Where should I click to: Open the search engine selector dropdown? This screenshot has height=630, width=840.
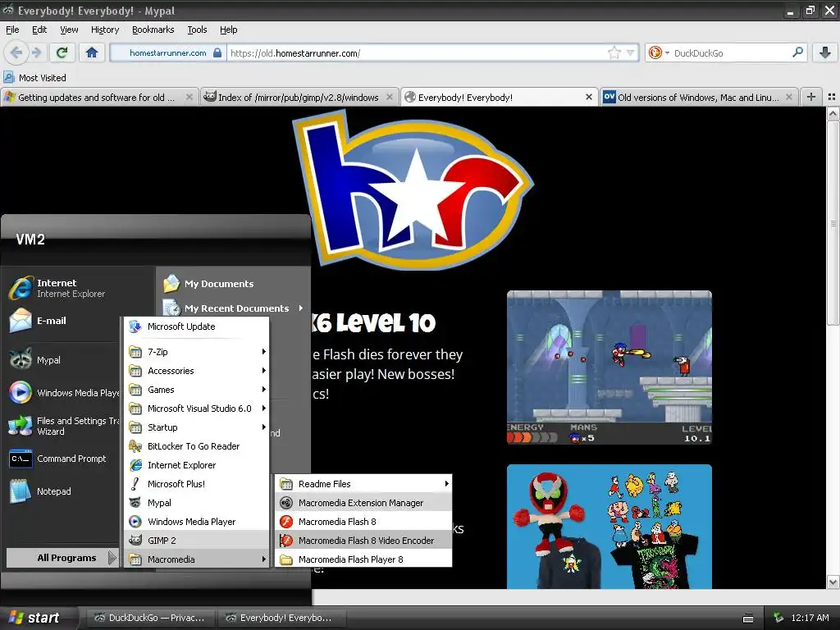pos(660,52)
